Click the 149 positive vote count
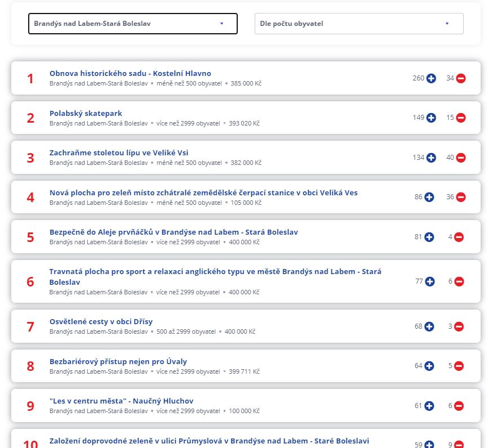 (419, 118)
